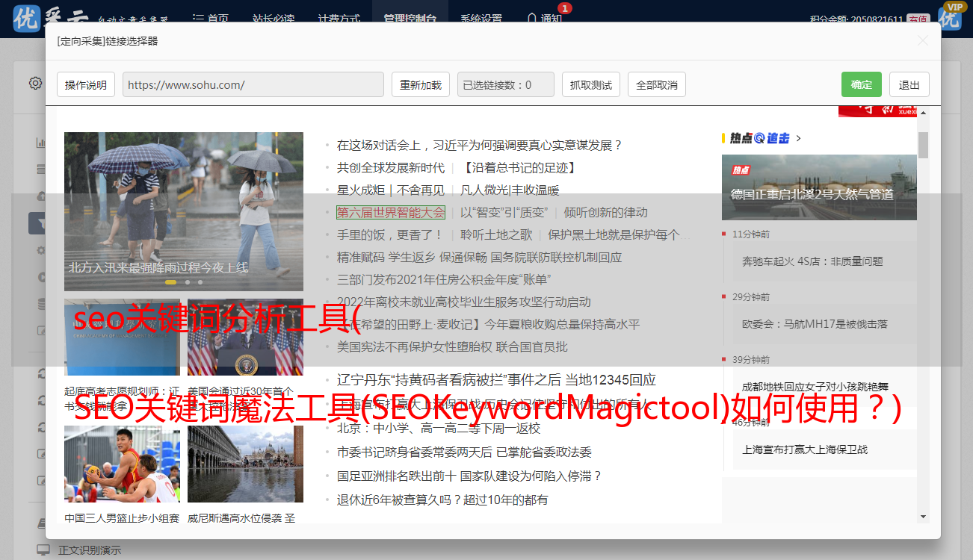Open the 管理控制台 tab
This screenshot has width=973, height=560.
tap(410, 19)
